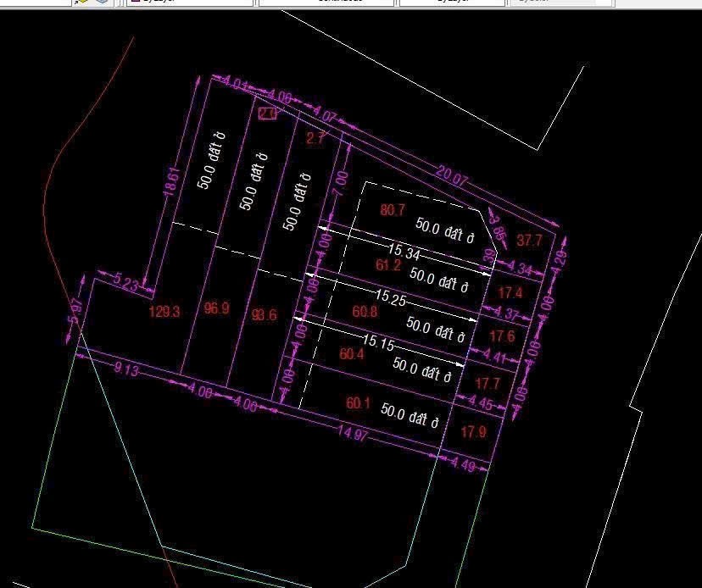Select "50.0 đất ở" text beside 80.7

(444, 231)
